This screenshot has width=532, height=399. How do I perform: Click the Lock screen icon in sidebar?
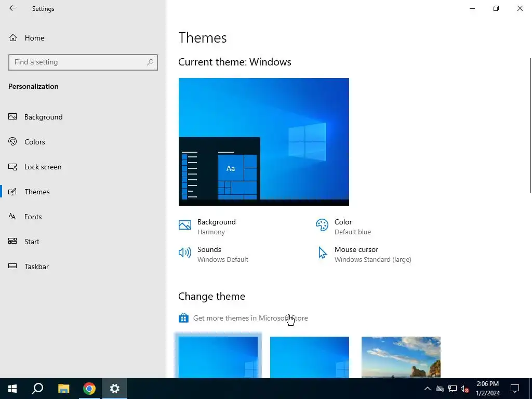pyautogui.click(x=12, y=167)
